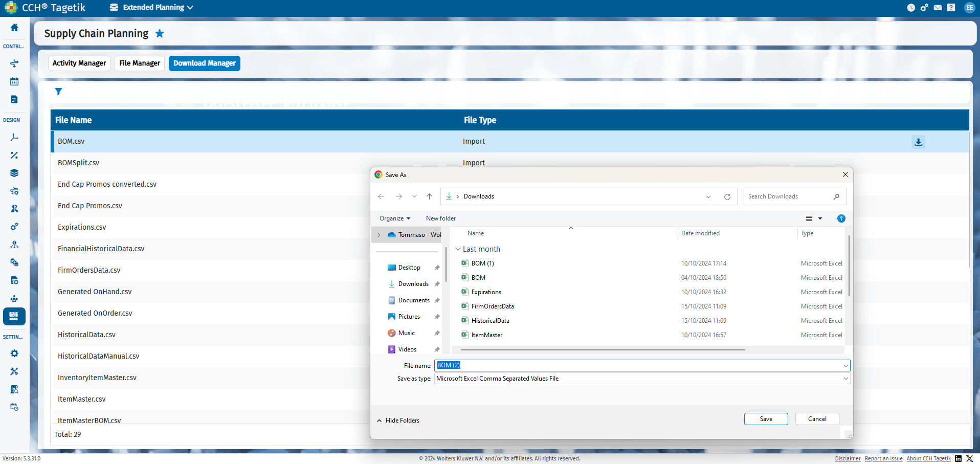Open the Extended Planning dropdown
This screenshot has height=464, width=980.
(151, 8)
